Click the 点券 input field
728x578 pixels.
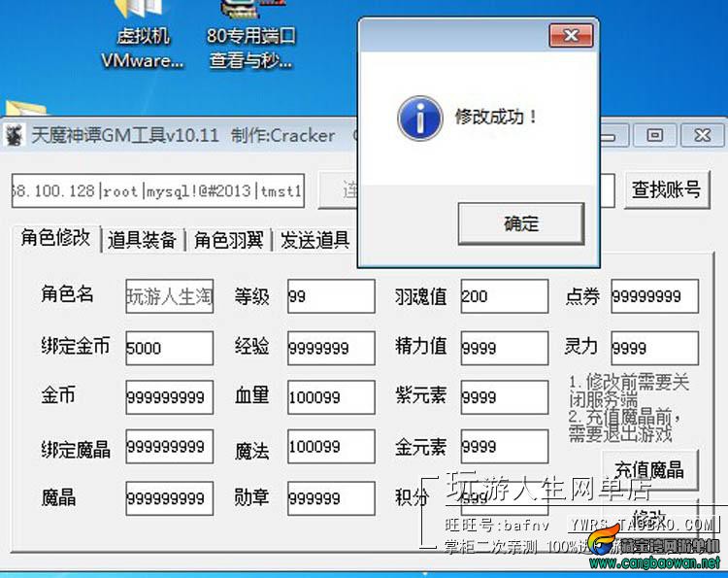654,296
